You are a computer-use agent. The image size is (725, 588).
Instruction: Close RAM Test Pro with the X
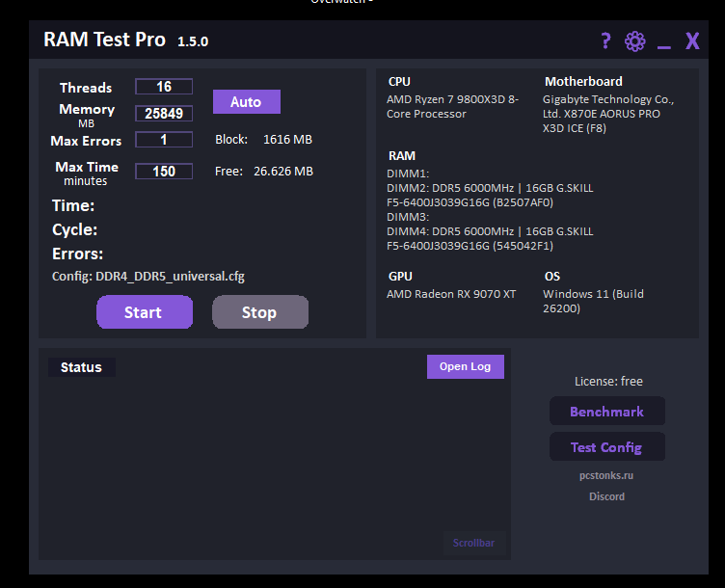click(x=692, y=40)
